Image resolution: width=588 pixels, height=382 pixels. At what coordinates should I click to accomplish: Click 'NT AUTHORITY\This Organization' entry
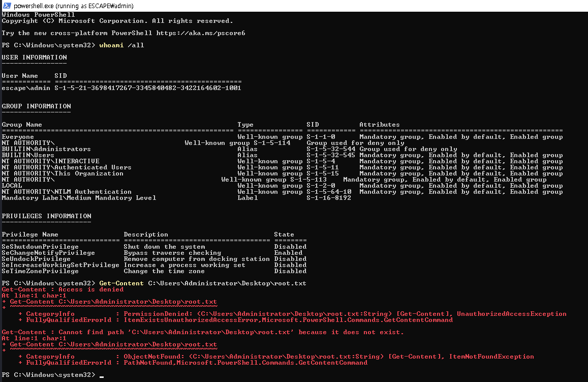(x=63, y=173)
